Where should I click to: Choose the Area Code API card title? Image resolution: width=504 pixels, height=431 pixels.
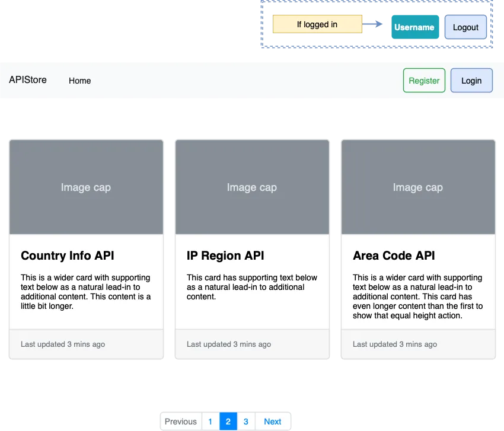pos(394,256)
